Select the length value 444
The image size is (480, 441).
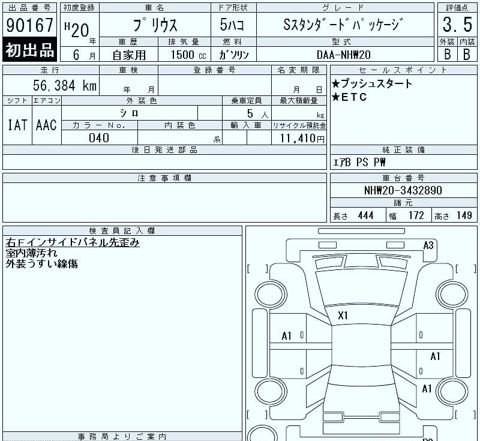pos(365,215)
